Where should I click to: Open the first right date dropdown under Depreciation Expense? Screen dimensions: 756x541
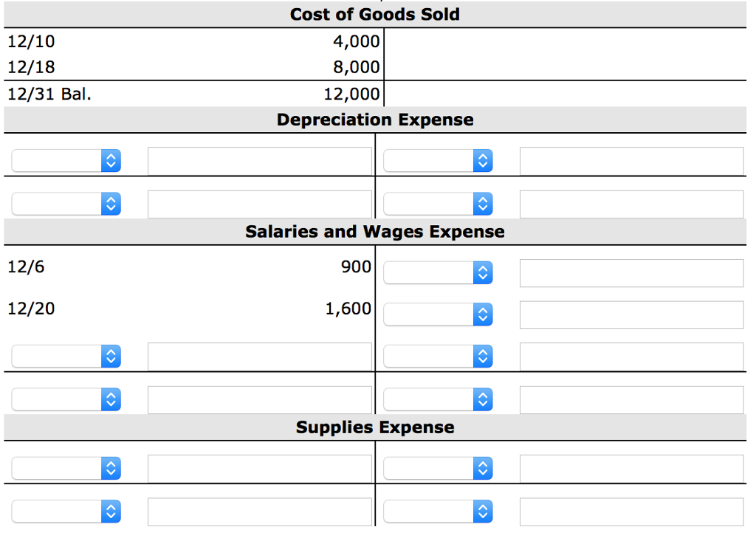(438, 160)
